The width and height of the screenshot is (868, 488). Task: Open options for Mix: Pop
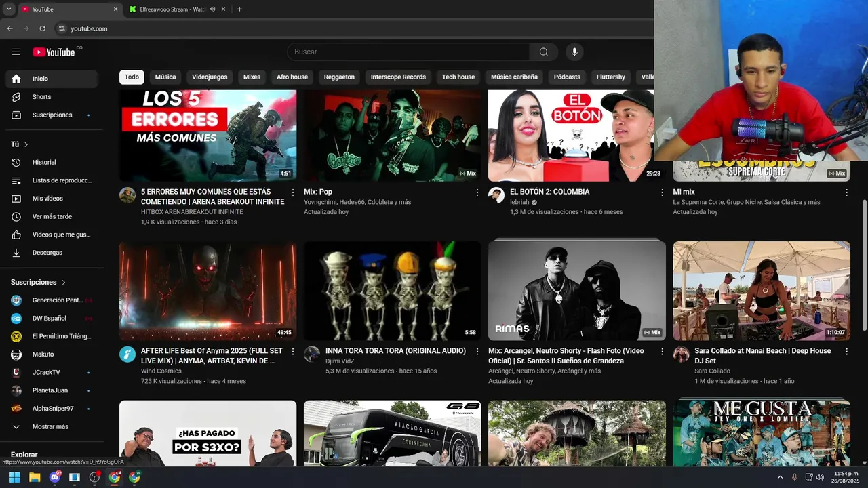pyautogui.click(x=477, y=192)
